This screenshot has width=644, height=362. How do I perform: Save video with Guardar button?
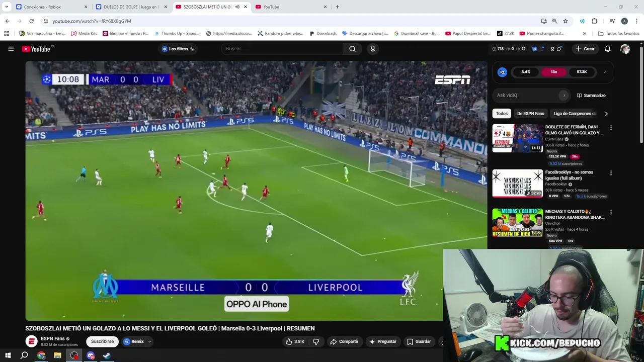pos(419,341)
